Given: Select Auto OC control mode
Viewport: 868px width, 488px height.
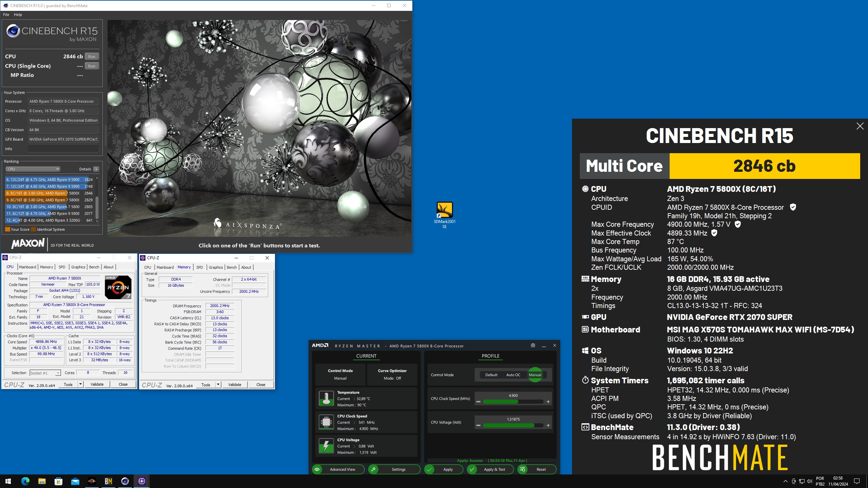Looking at the screenshot, I should click(x=513, y=375).
